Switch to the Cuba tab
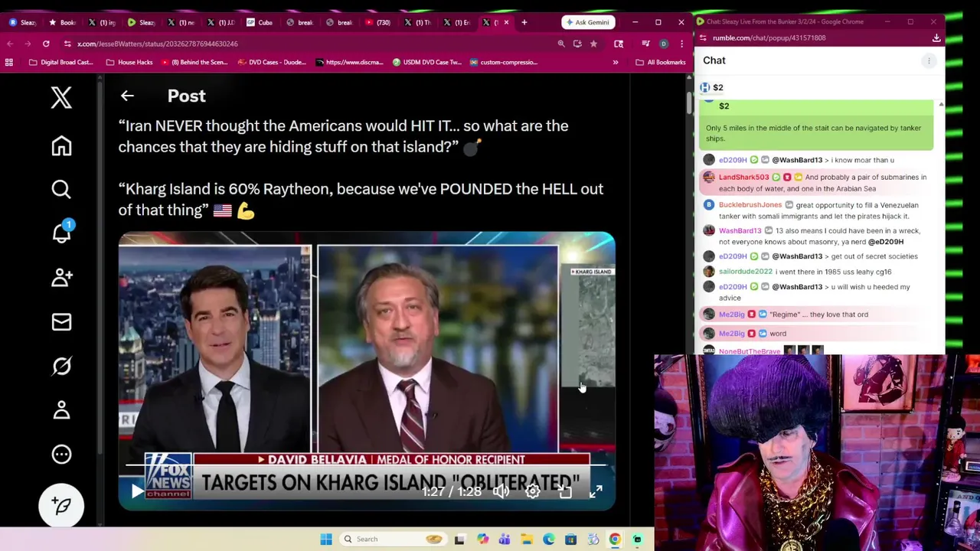Viewport: 980px width, 551px height. point(260,22)
